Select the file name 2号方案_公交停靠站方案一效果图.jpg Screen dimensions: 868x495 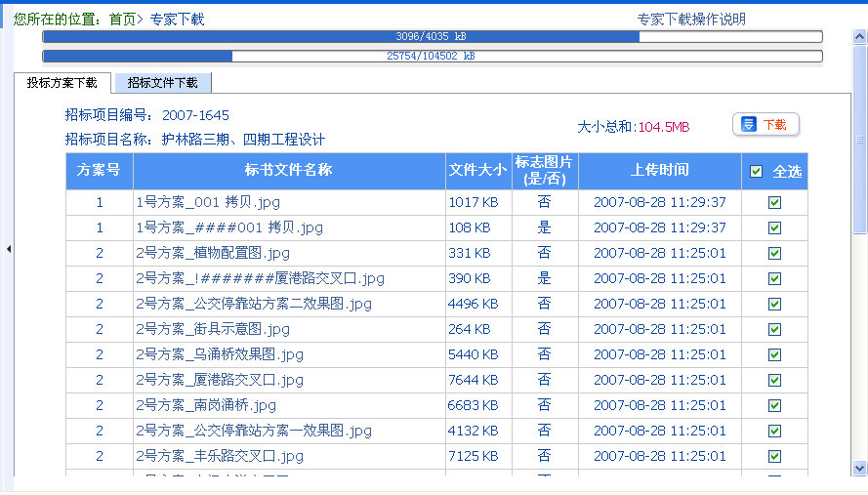[x=254, y=432]
